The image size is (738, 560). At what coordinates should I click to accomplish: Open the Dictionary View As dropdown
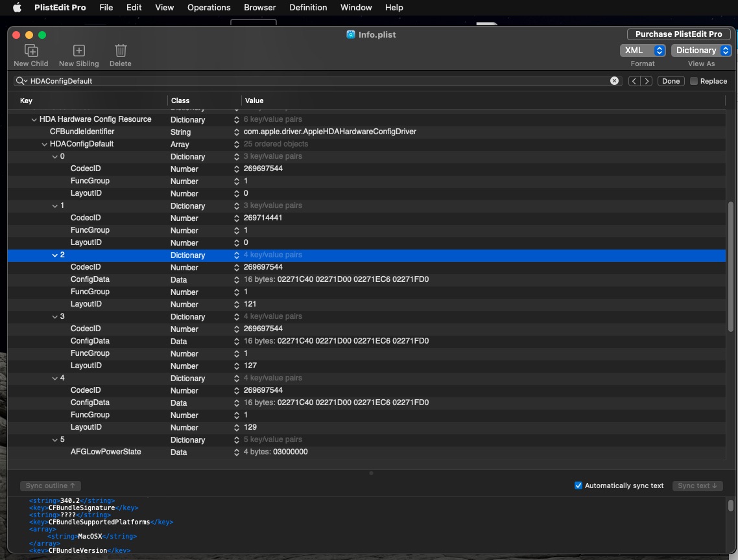(x=701, y=51)
